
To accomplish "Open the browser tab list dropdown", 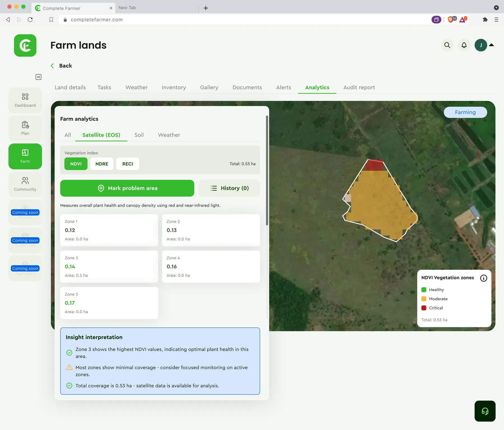I will (496, 8).
